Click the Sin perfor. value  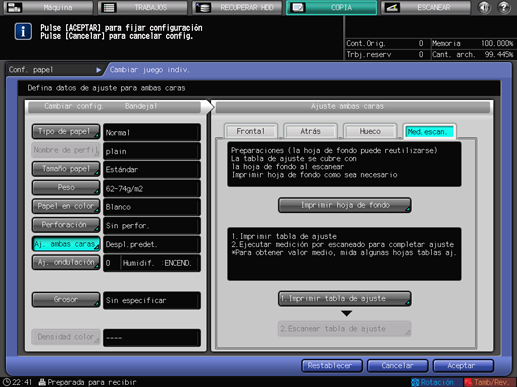152,226
